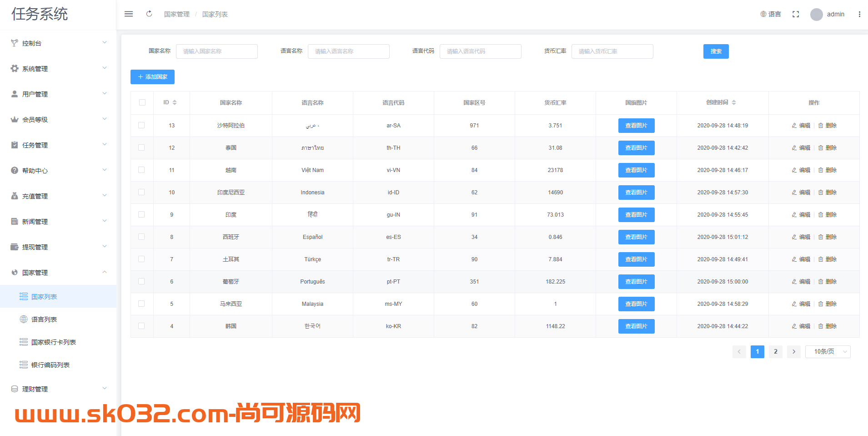Check the row for 印度尼西亚
This screenshot has height=436, width=868.
[141, 192]
